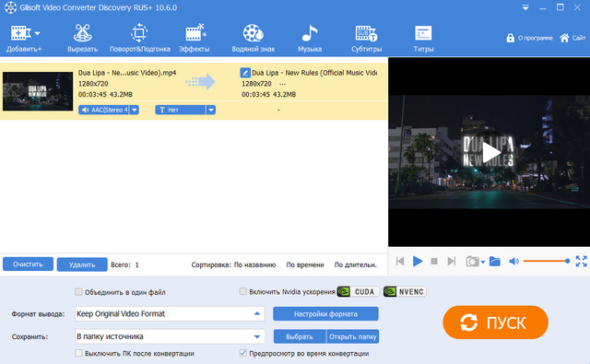Click the Настройки формата button
Screen dimensions: 590x364
coord(325,314)
